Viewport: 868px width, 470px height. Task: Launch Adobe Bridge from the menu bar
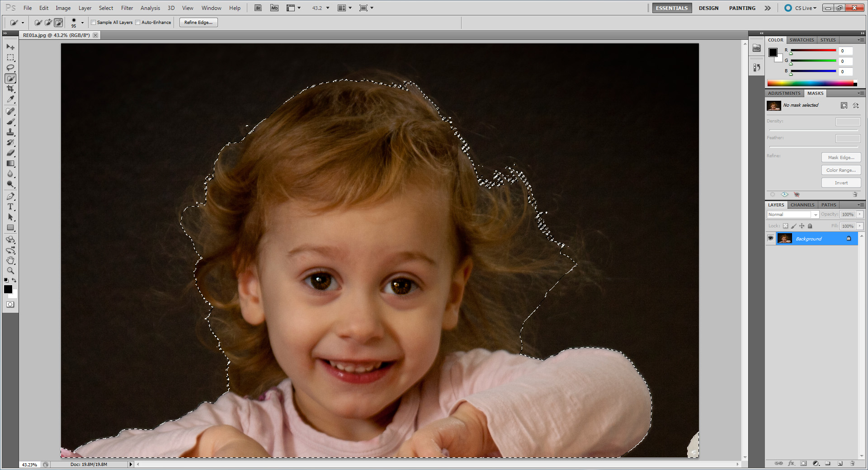click(x=258, y=8)
